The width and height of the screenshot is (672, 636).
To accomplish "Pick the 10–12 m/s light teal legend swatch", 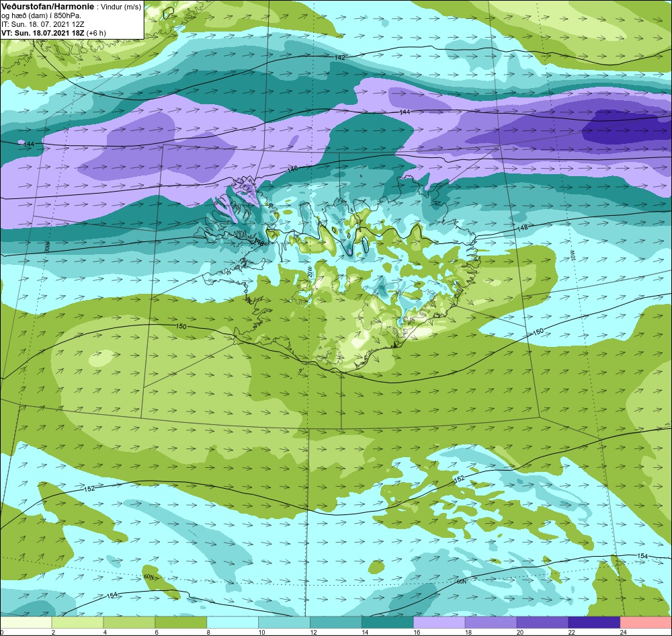I will [284, 622].
